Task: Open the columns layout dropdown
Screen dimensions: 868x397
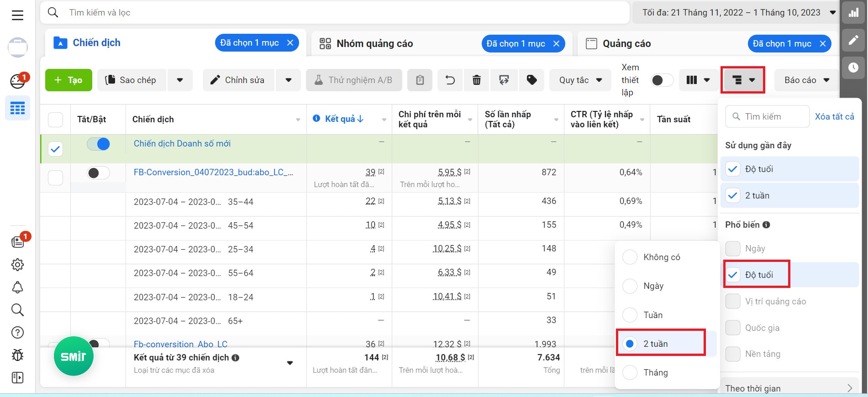Action: [698, 80]
